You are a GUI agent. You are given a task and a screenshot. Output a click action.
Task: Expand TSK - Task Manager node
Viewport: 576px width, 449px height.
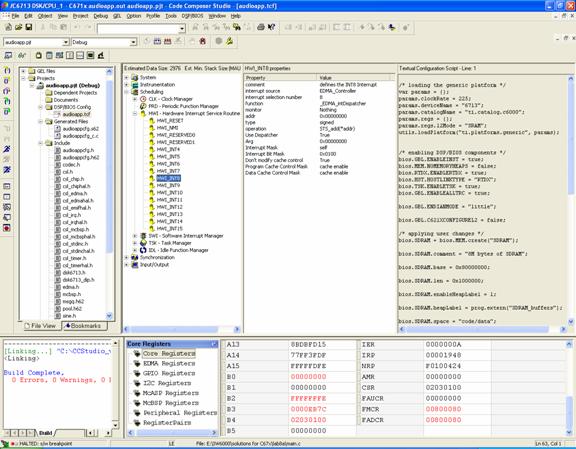[x=135, y=243]
